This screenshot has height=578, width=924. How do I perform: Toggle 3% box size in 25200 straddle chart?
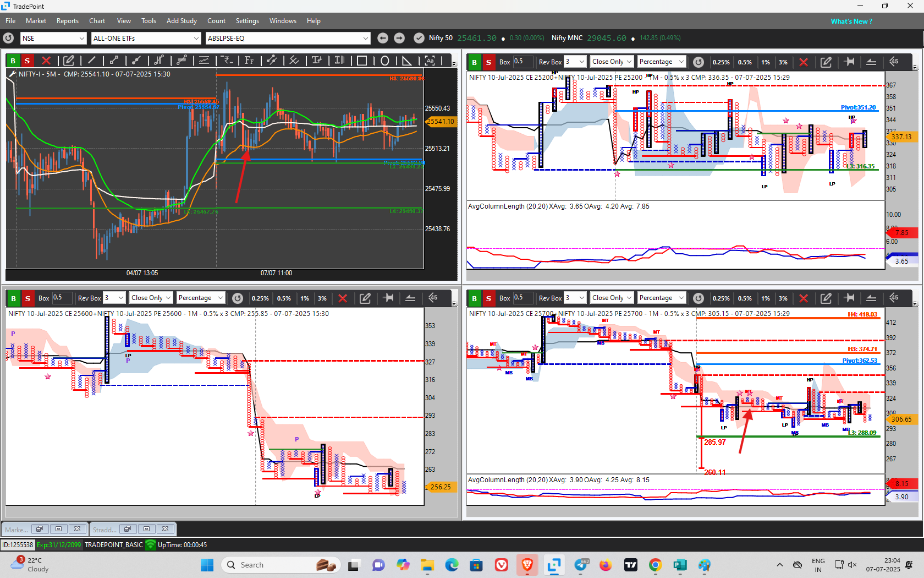coord(783,62)
